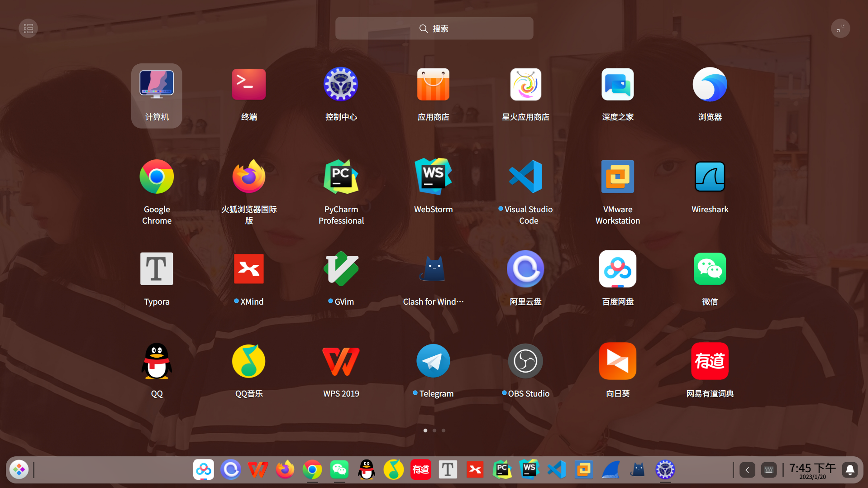
Task: Open PyCharm from the dock
Action: 502,470
